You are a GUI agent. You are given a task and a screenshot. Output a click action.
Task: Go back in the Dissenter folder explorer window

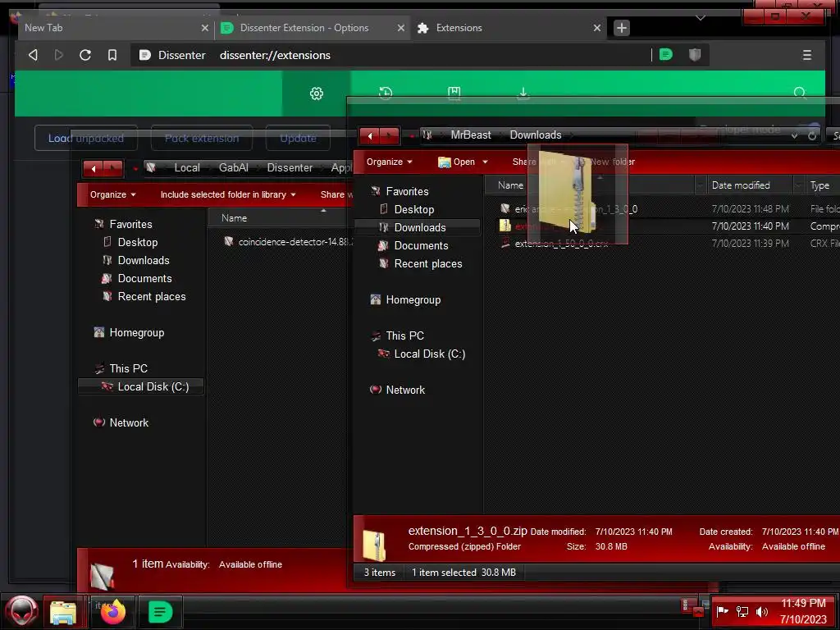[x=94, y=168]
